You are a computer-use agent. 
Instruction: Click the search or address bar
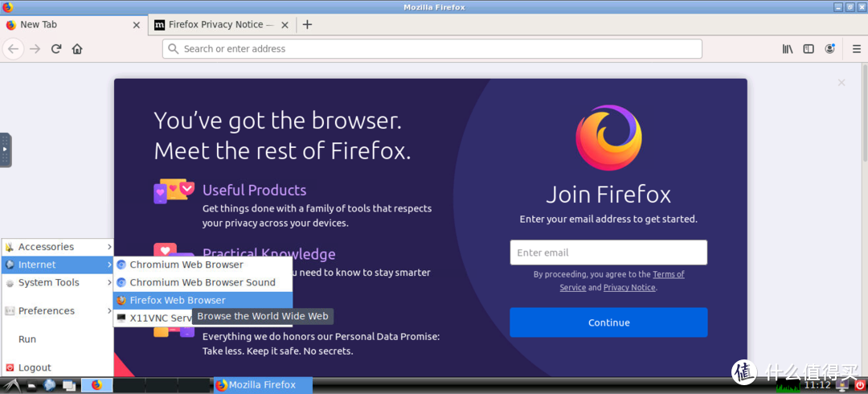click(x=432, y=49)
